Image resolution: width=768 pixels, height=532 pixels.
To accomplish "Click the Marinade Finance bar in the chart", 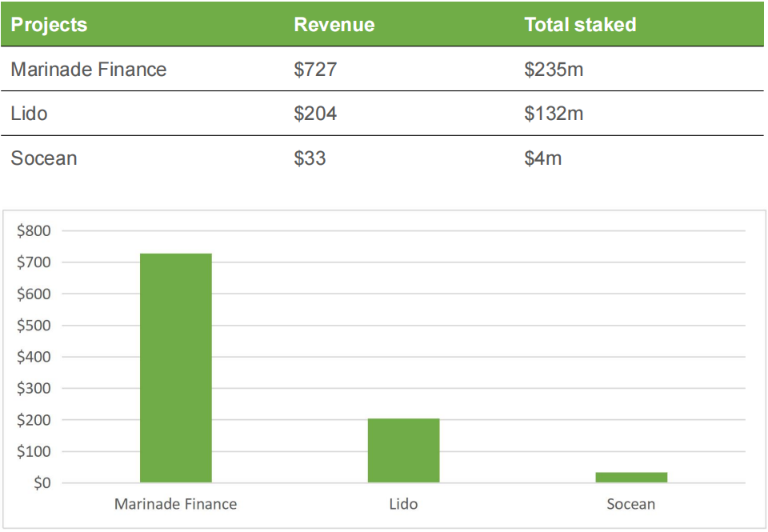I will click(x=176, y=368).
